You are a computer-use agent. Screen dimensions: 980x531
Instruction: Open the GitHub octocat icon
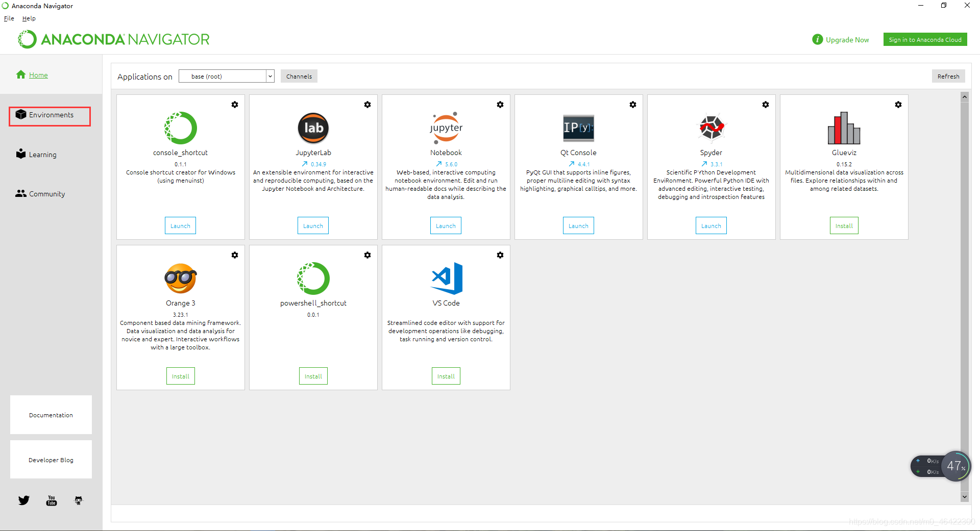pyautogui.click(x=78, y=500)
